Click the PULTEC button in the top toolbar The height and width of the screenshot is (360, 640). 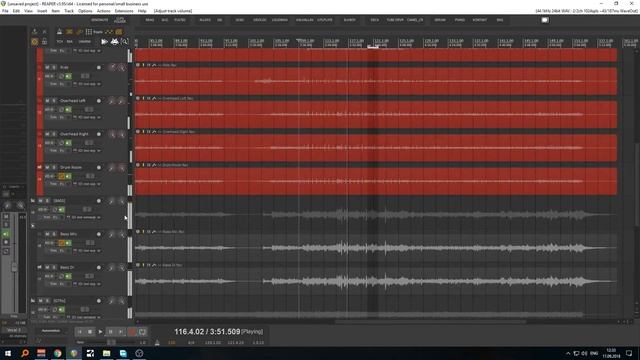(180, 20)
